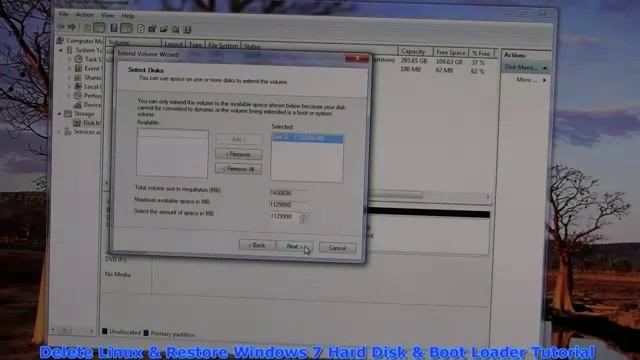
Task: Click the No Media DVD drive label
Action: [x=118, y=275]
